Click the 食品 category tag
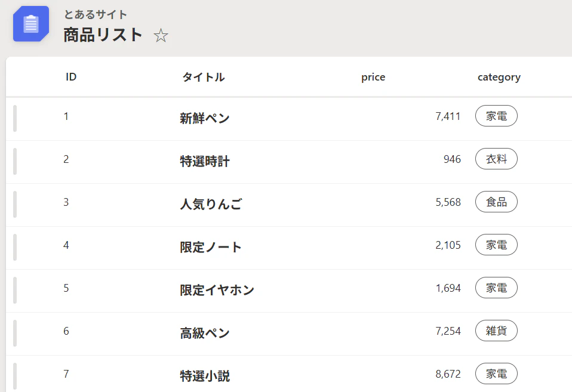 (496, 202)
